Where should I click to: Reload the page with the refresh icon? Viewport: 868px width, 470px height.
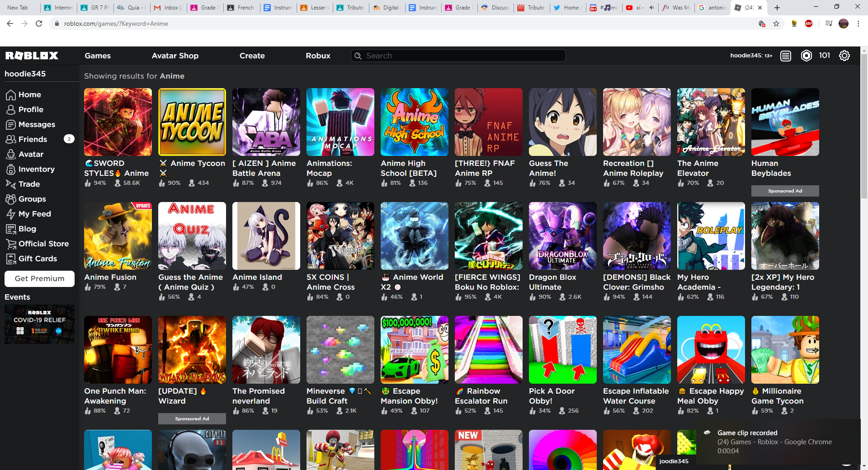point(39,23)
